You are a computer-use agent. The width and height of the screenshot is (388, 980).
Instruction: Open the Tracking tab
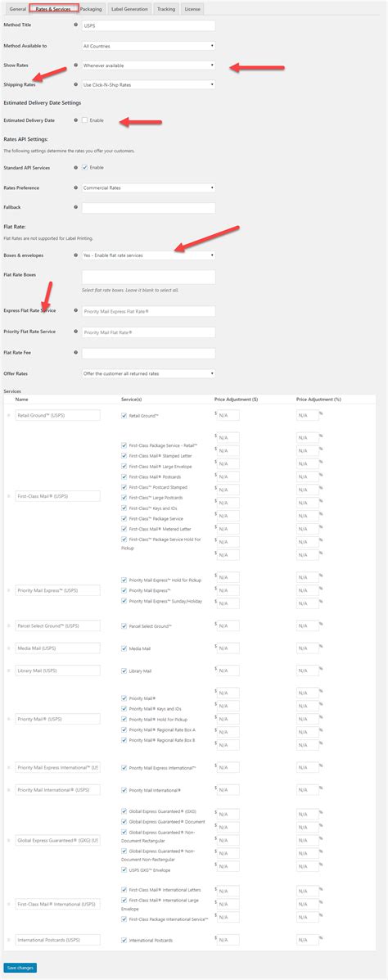coord(166,9)
